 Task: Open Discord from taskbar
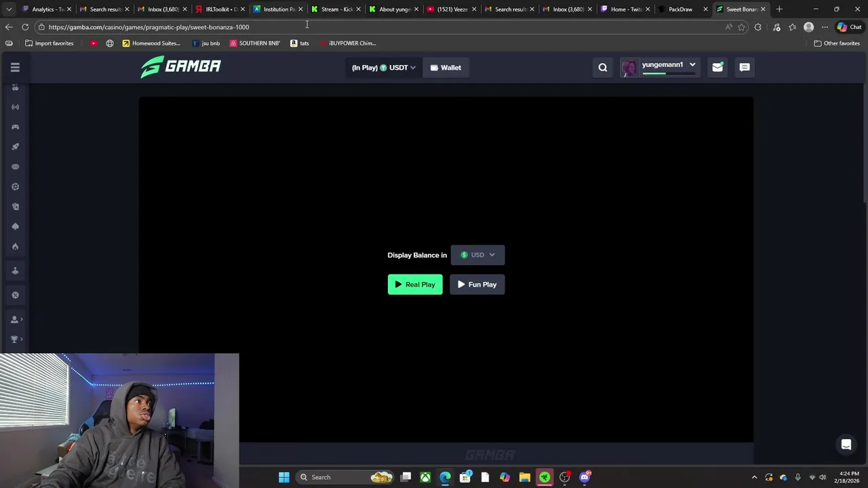tap(585, 477)
